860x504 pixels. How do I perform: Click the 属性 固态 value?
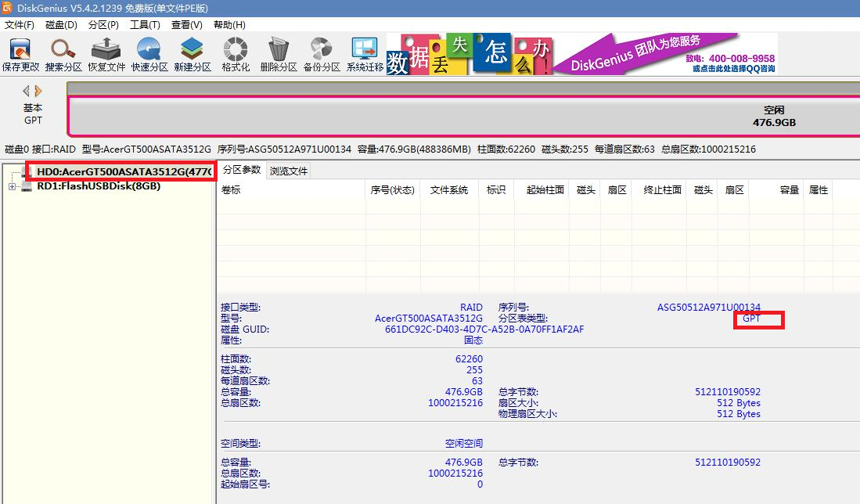pos(473,340)
